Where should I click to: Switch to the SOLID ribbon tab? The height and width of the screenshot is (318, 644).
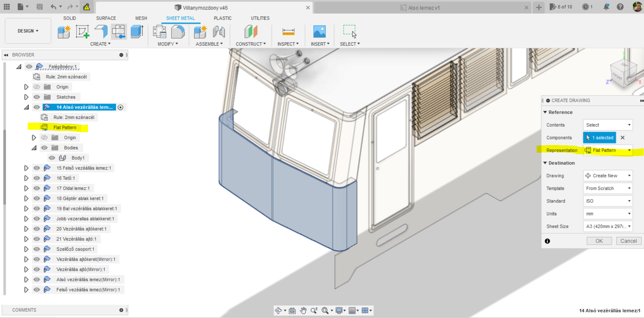coord(70,18)
